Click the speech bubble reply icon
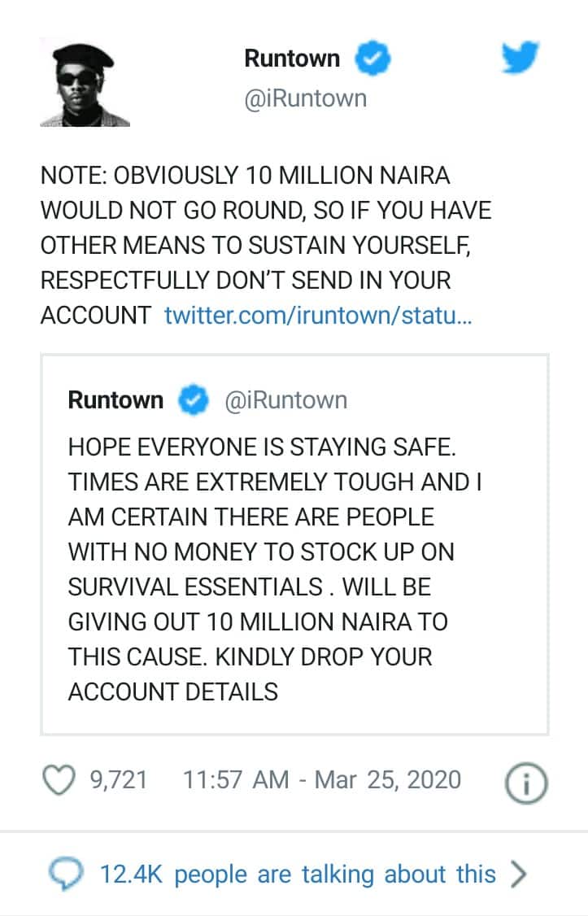 click(x=65, y=874)
